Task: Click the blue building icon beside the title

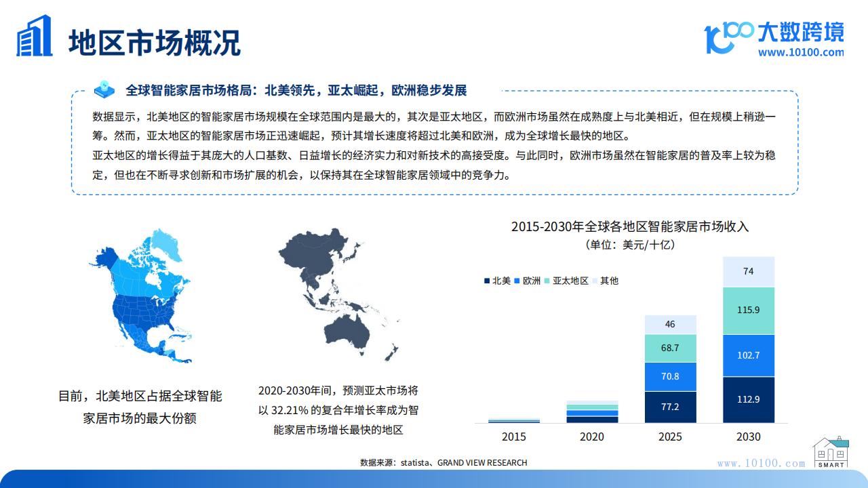Action: coord(35,36)
